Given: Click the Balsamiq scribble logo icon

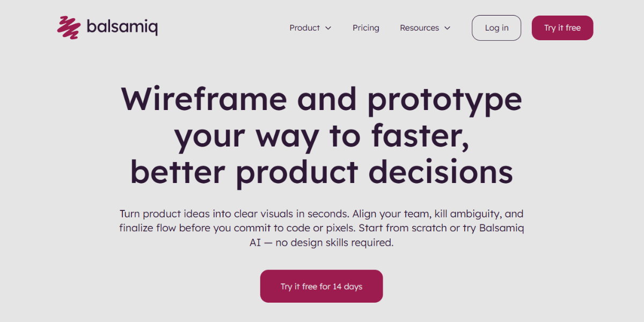Looking at the screenshot, I should click(69, 27).
